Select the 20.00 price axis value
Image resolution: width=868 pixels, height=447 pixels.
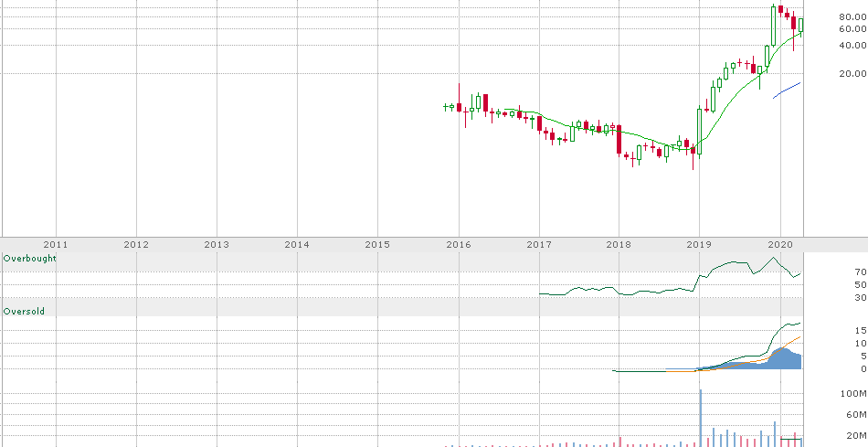(x=852, y=73)
